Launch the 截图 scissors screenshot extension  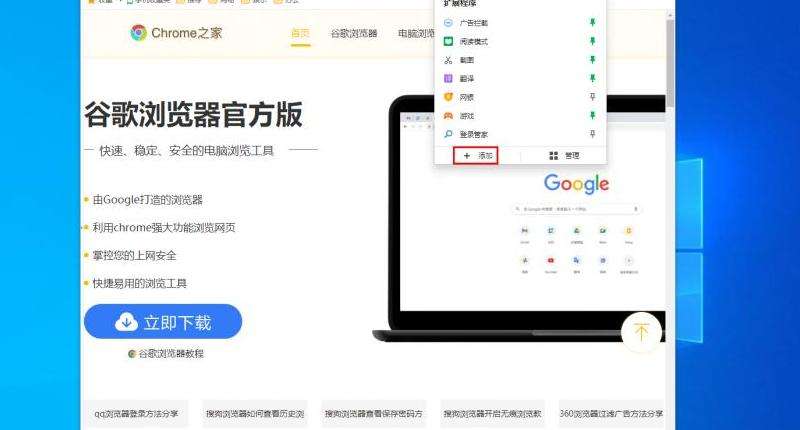click(448, 60)
